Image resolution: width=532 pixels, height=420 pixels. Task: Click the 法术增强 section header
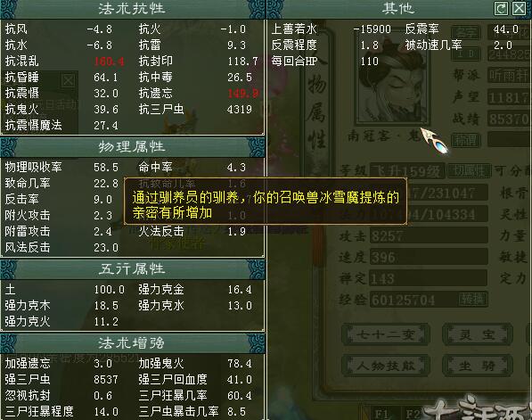(x=132, y=343)
